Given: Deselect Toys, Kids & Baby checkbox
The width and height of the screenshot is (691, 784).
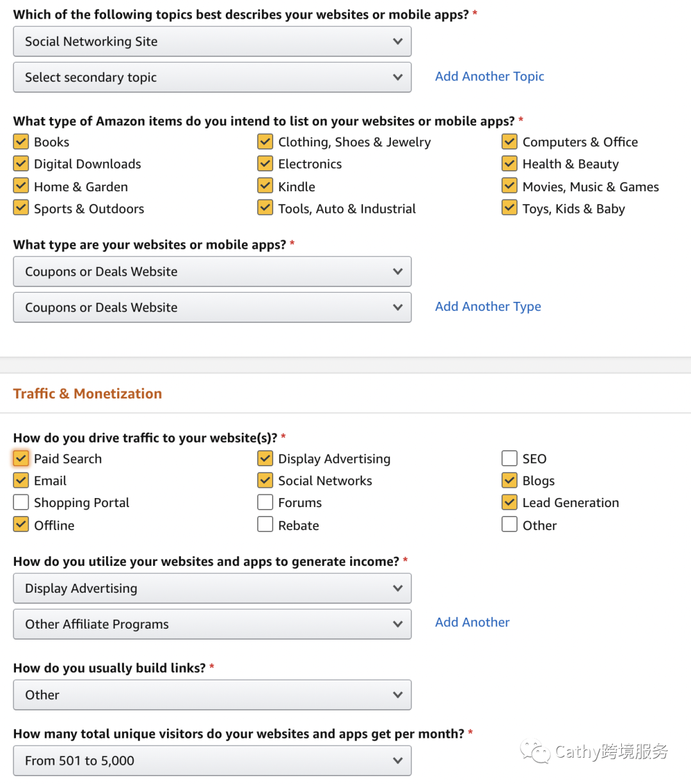Looking at the screenshot, I should tap(509, 208).
